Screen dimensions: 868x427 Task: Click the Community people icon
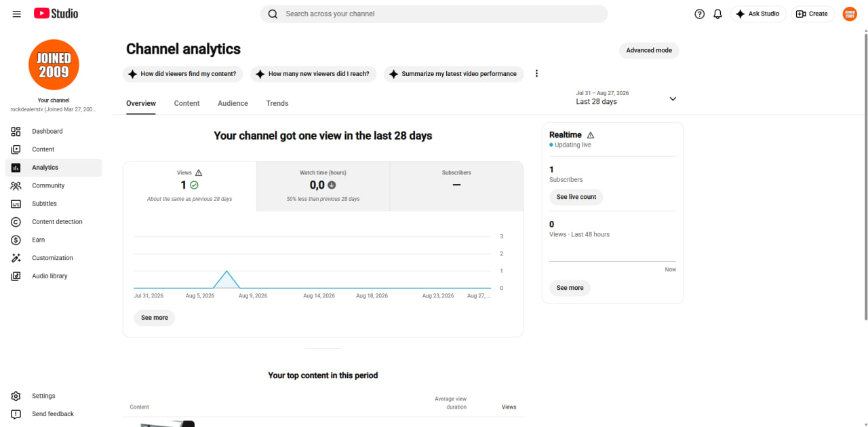pos(16,185)
